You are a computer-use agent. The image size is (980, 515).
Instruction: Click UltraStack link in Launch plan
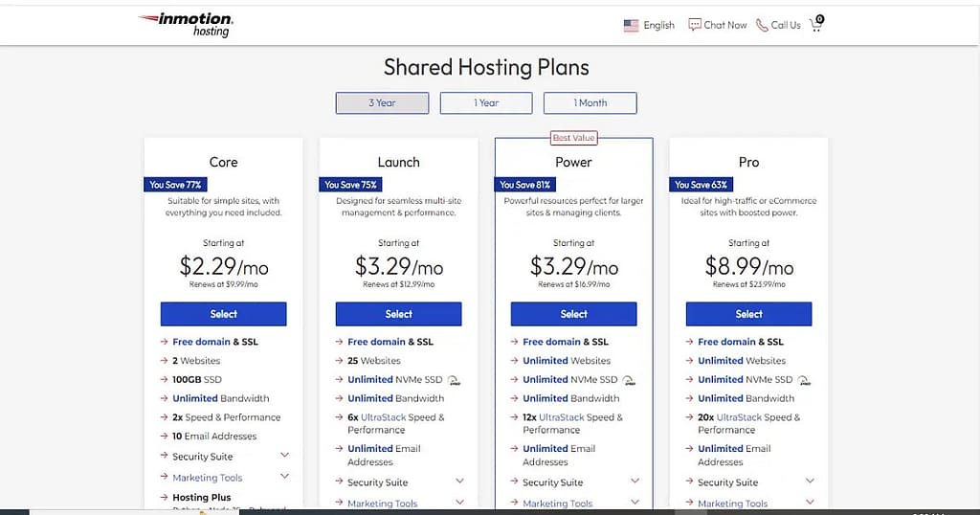point(383,417)
